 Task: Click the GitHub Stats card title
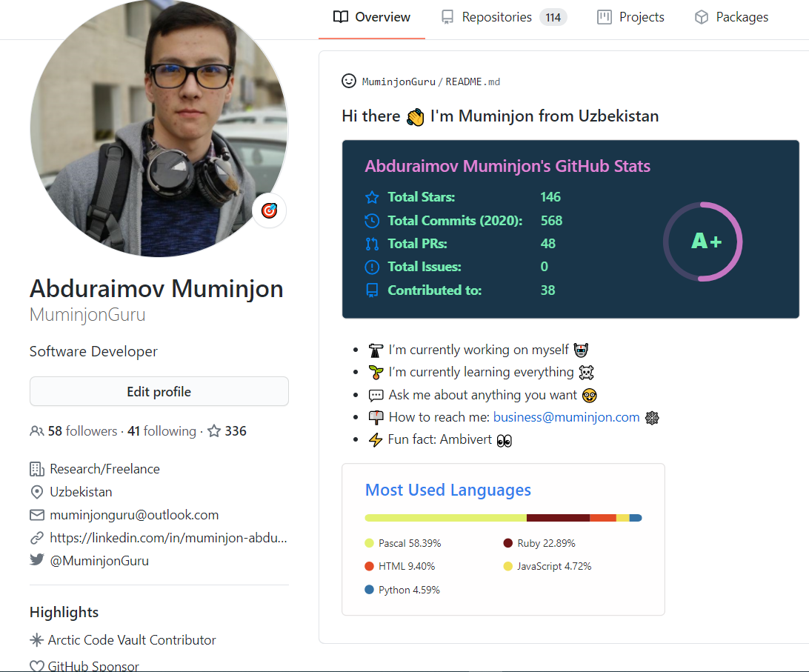pos(507,166)
